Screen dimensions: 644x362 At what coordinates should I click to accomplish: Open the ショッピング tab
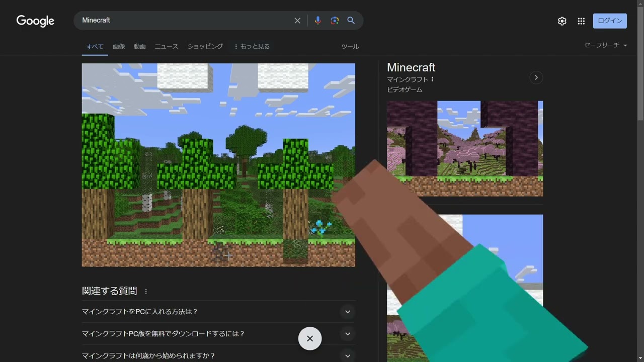point(205,46)
